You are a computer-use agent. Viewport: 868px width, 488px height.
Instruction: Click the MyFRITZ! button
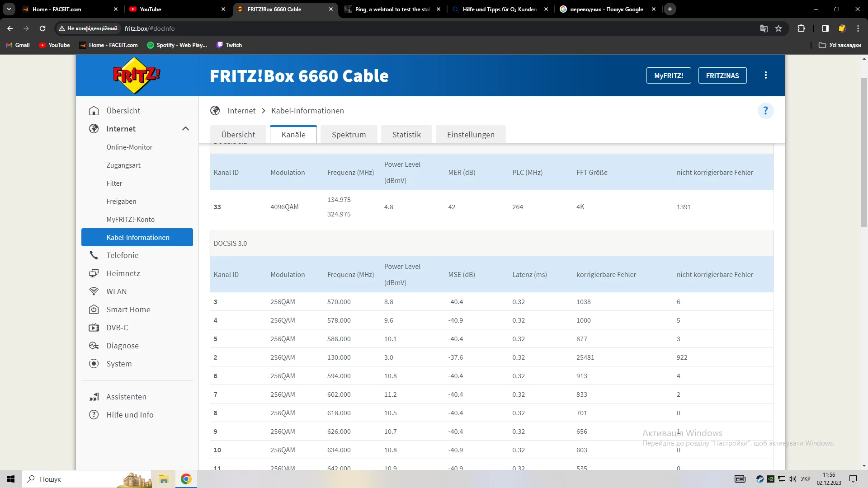[668, 75]
